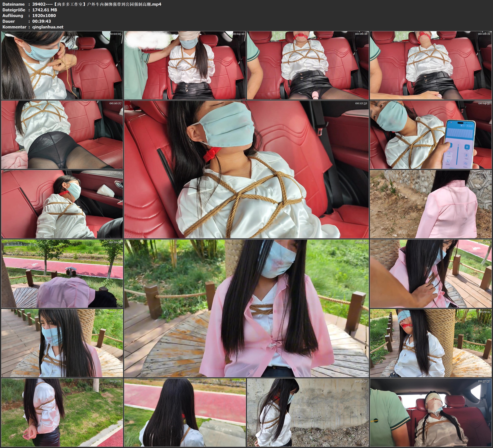The height and width of the screenshot is (448, 493).
Task: Click the frame labeled 00:08:21
Action: click(x=431, y=65)
